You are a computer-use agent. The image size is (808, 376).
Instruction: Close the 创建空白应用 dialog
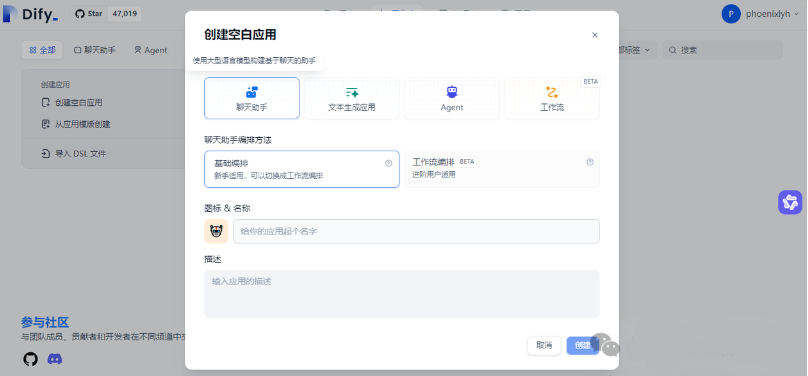(x=595, y=35)
